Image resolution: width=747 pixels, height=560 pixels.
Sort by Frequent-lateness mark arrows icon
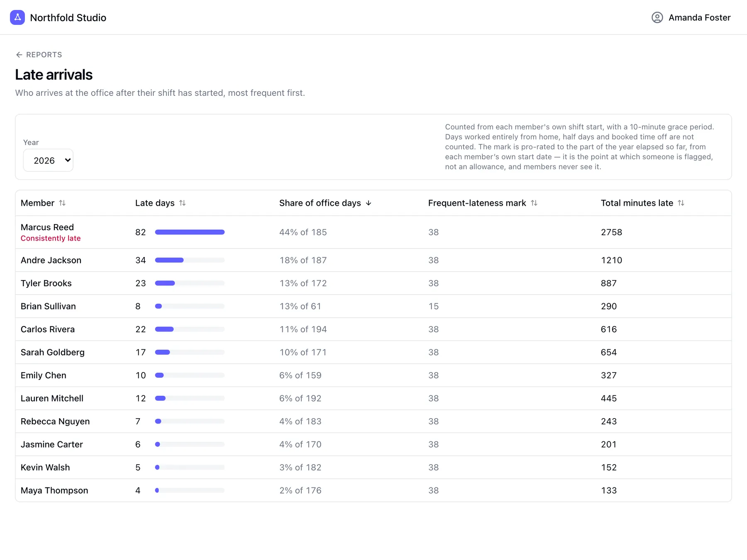coord(534,203)
